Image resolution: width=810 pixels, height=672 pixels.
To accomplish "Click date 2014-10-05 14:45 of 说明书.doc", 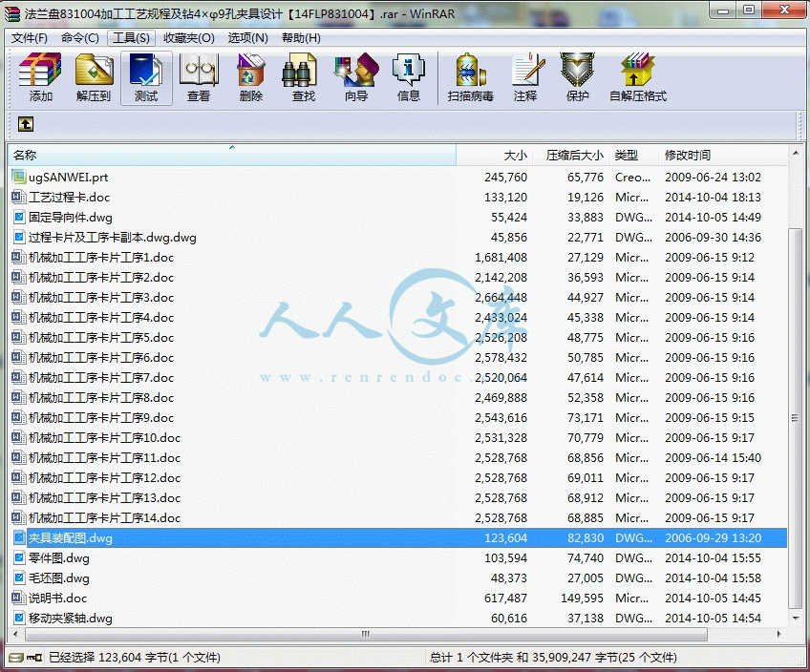I will pyautogui.click(x=713, y=598).
